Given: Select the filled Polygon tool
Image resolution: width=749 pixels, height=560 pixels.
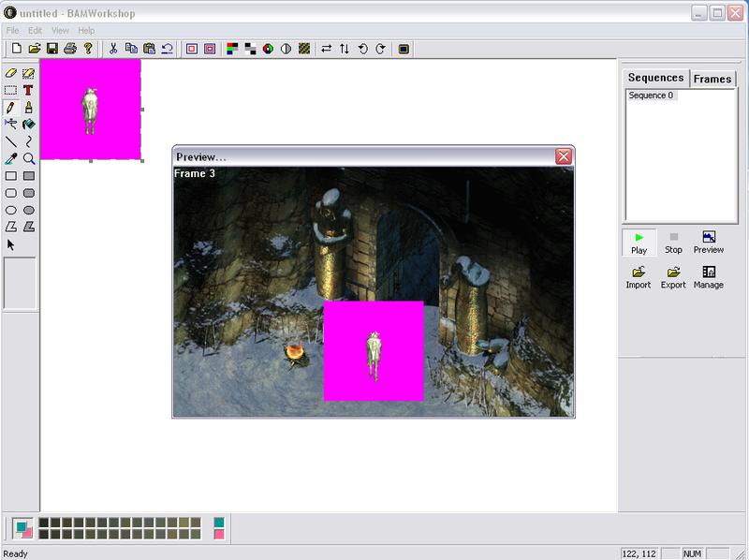Looking at the screenshot, I should point(29,227).
